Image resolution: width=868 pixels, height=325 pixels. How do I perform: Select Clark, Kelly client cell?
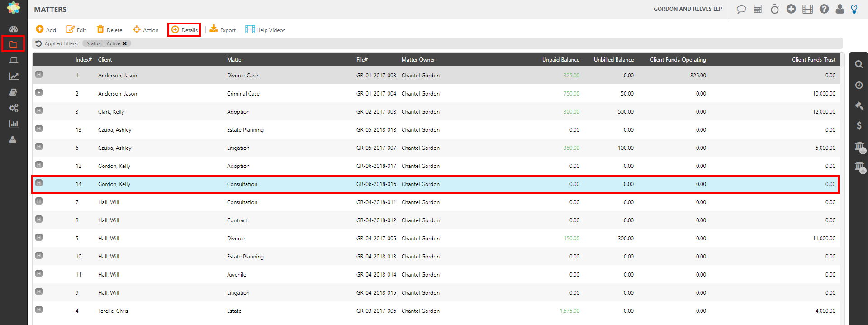pos(111,112)
